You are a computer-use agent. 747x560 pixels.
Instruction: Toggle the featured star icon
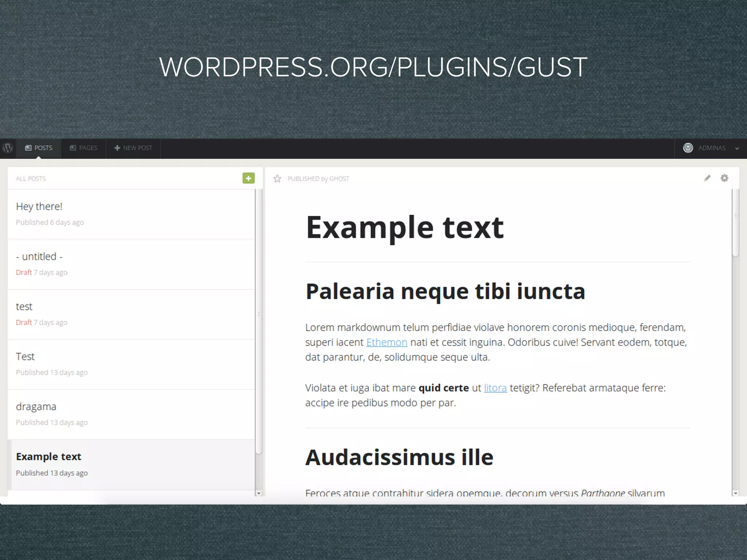pyautogui.click(x=277, y=179)
